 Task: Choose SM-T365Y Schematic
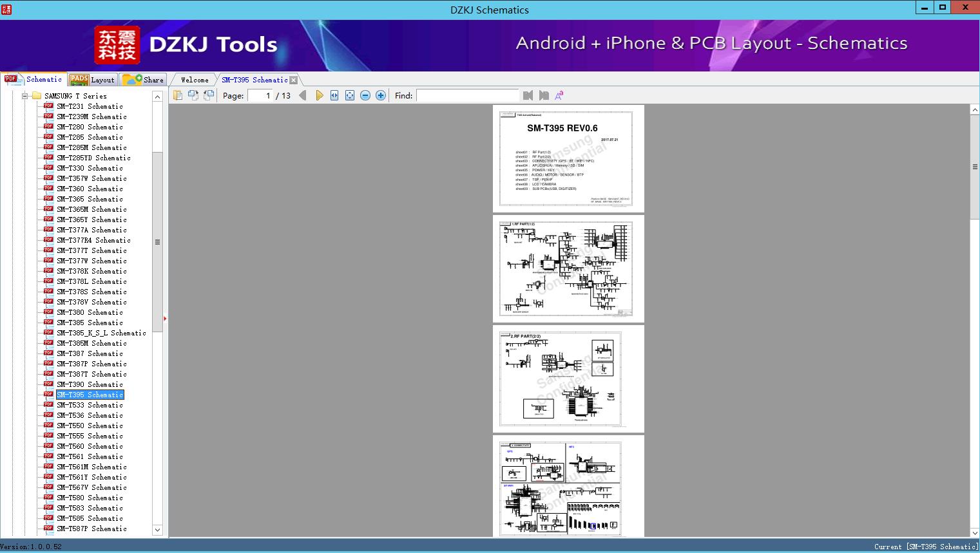click(91, 220)
